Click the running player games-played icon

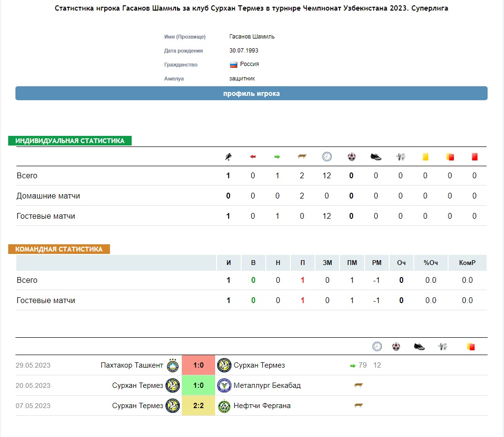(228, 157)
